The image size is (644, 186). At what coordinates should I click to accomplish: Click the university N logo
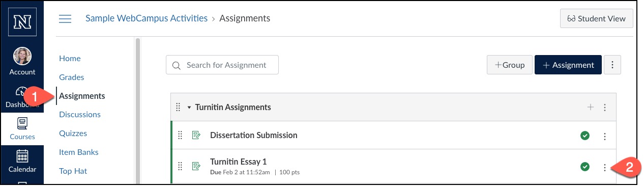click(x=22, y=22)
